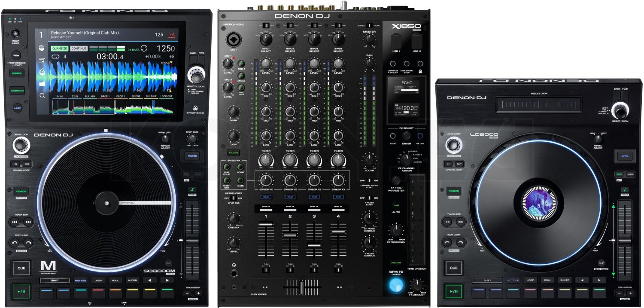Tap the search magnifier icon on the touchscreen

pyautogui.click(x=42, y=95)
